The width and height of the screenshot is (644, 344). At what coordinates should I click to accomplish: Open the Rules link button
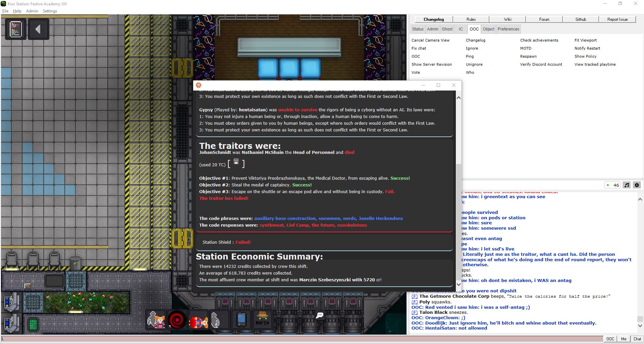pos(471,19)
